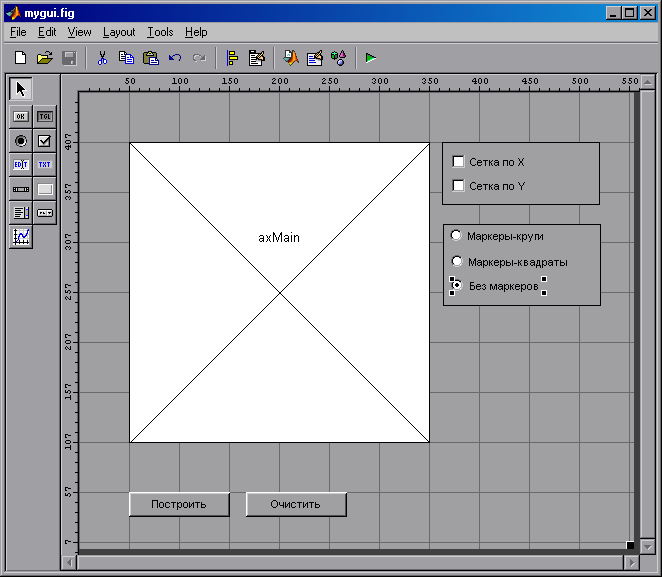The height and width of the screenshot is (577, 662).
Task: Click the Open file folder icon
Action: (x=45, y=58)
